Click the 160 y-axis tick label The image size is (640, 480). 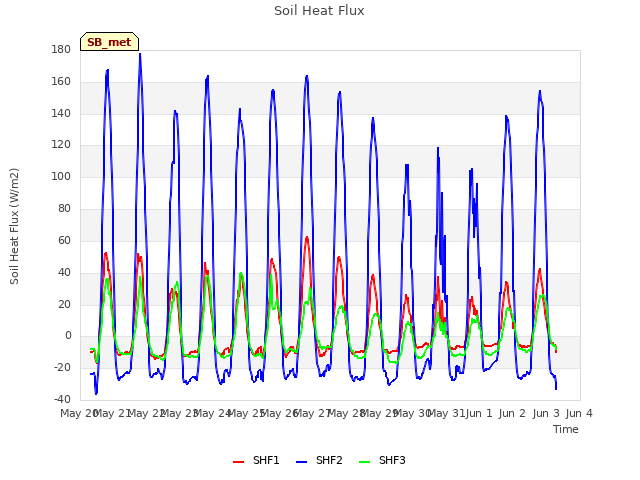tap(61, 82)
